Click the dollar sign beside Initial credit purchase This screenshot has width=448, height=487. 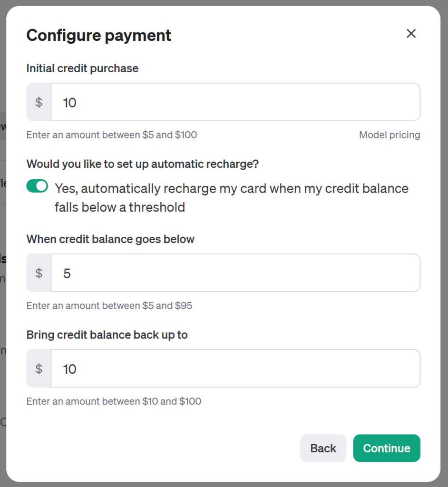point(39,102)
